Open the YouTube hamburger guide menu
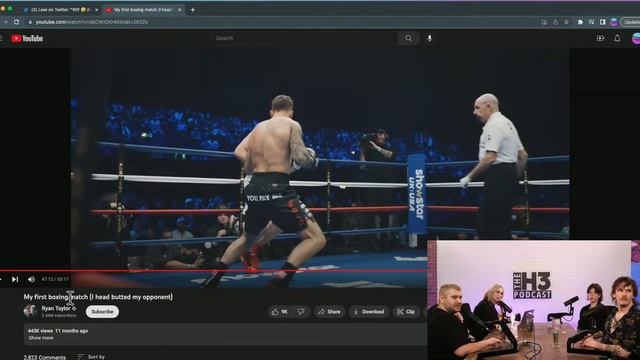The width and height of the screenshot is (640, 360). [1, 38]
